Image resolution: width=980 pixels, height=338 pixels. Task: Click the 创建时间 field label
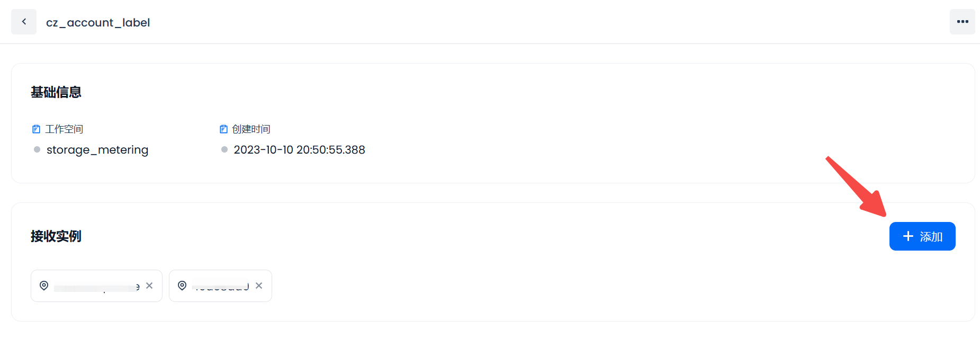point(251,129)
